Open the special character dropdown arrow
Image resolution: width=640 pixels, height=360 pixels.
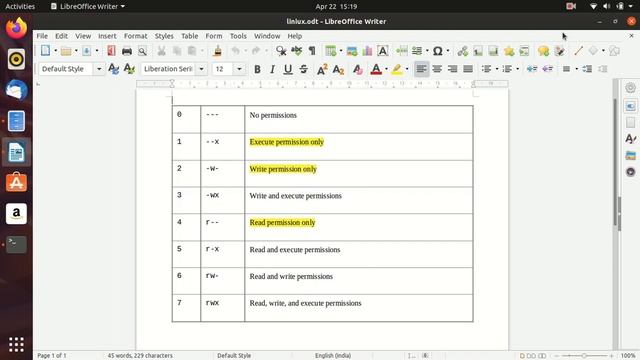[x=448, y=51]
